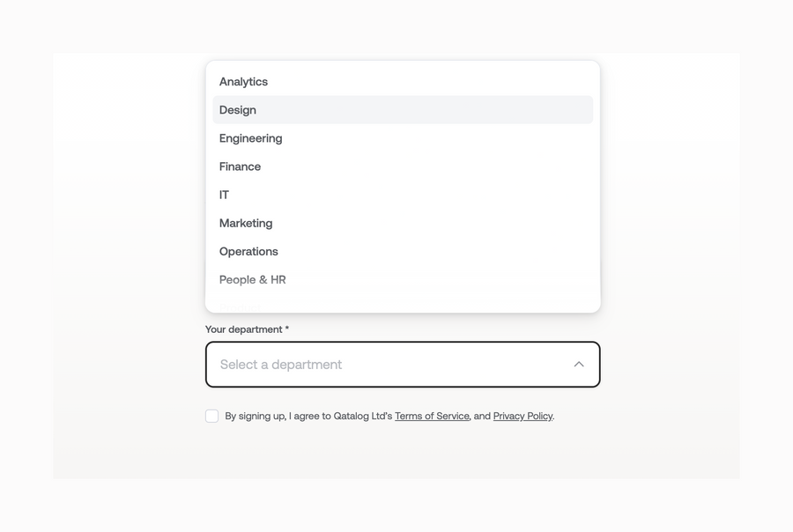This screenshot has height=532, width=793.
Task: Select Operations from the department list
Action: click(248, 251)
